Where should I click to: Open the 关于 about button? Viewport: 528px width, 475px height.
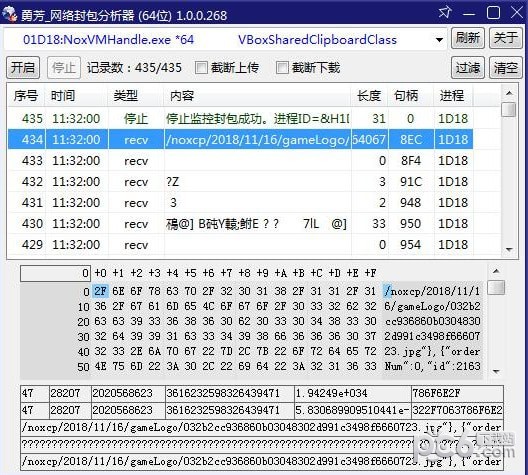505,38
